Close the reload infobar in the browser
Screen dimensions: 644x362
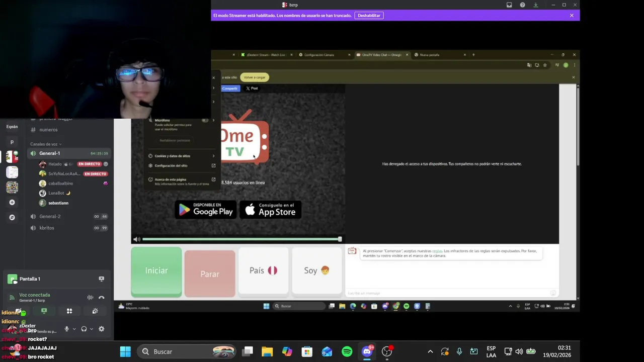(573, 77)
